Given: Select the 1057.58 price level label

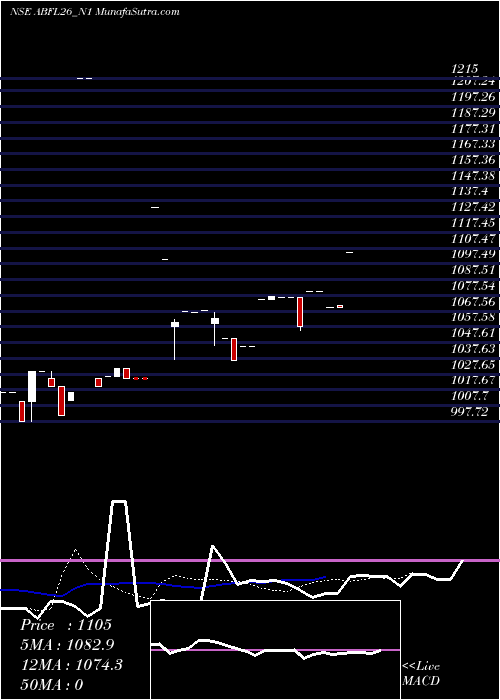Looking at the screenshot, I should point(473,317).
